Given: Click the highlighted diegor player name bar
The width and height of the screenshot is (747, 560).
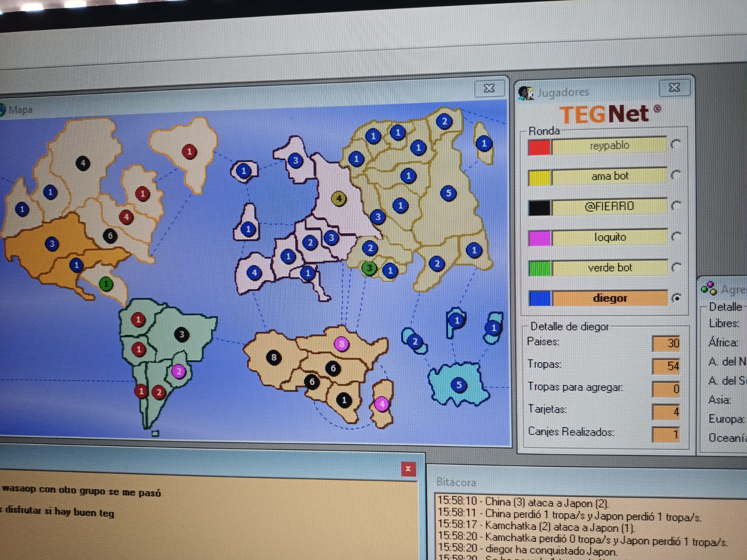Looking at the screenshot, I should (609, 298).
